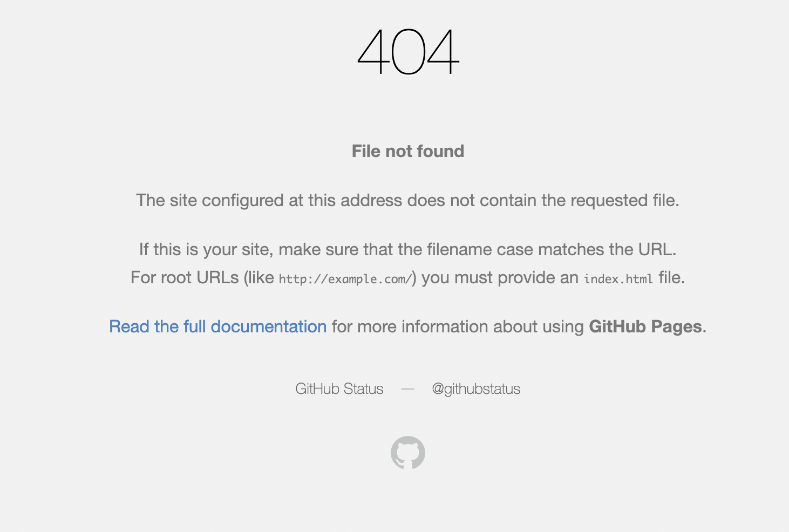Click the for more information about using text
Screen dimensions: 789x532
click(458, 326)
